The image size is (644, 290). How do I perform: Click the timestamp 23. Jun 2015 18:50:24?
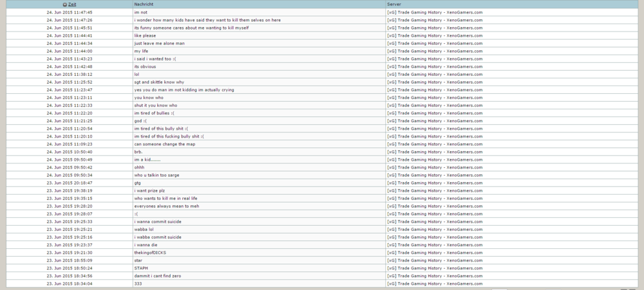click(x=70, y=268)
